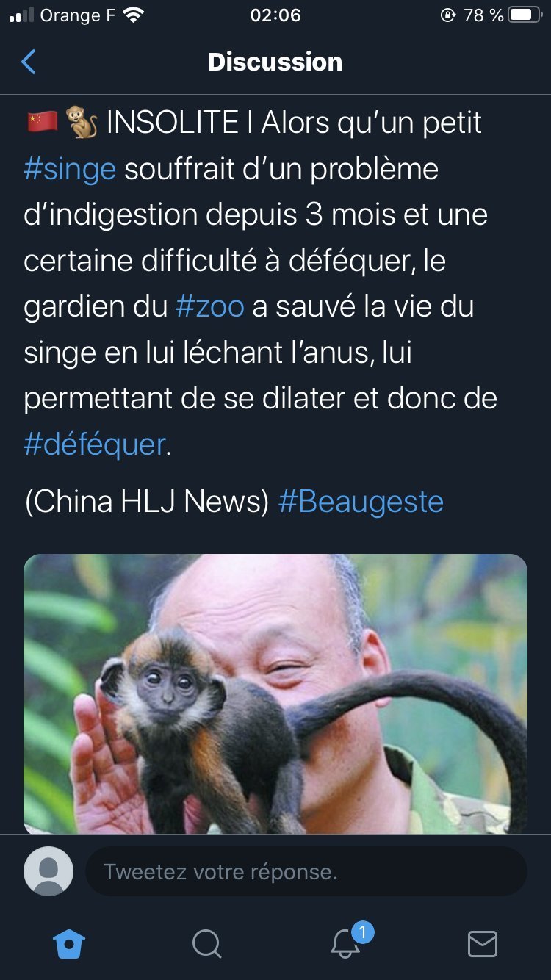Open the #zoo hashtag link
The height and width of the screenshot is (980, 551).
pyautogui.click(x=210, y=306)
